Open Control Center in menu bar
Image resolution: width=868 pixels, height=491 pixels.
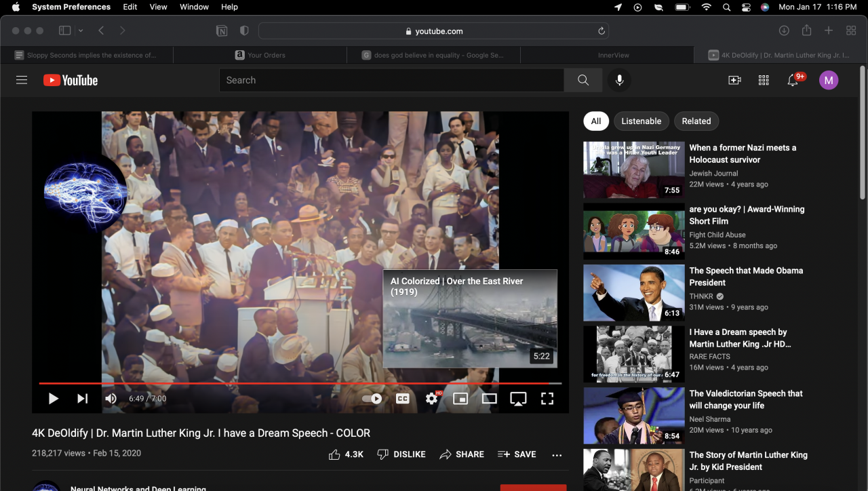[x=746, y=7]
